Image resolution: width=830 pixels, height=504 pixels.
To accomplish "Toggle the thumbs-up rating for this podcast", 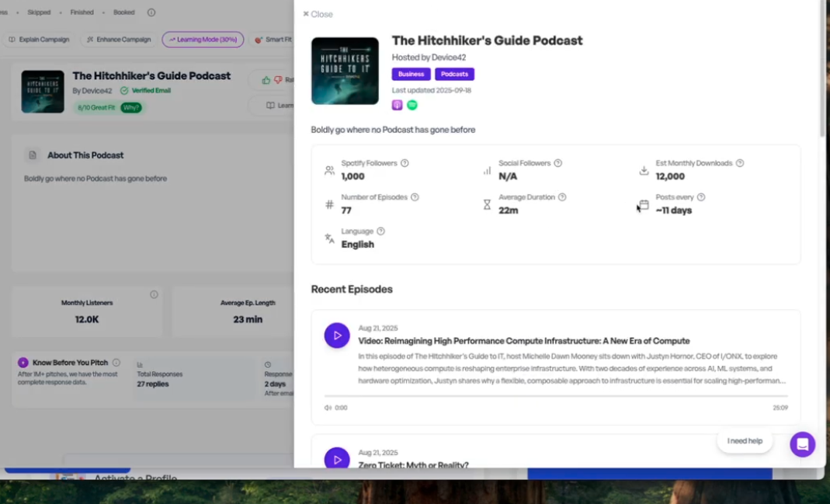I will coord(266,80).
